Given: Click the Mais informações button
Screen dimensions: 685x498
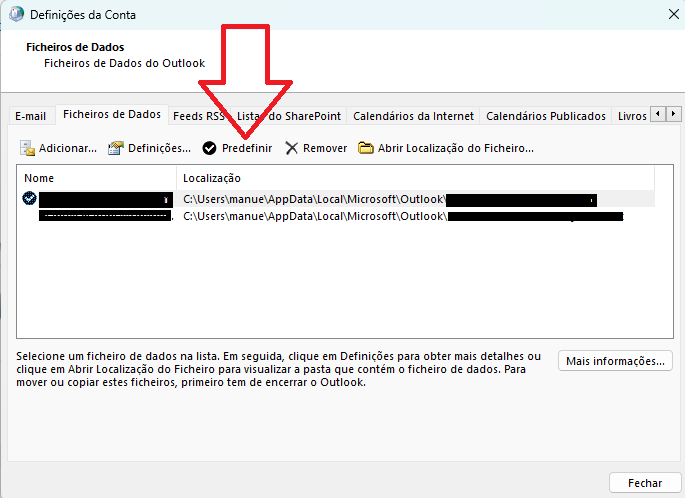Looking at the screenshot, I should (615, 361).
